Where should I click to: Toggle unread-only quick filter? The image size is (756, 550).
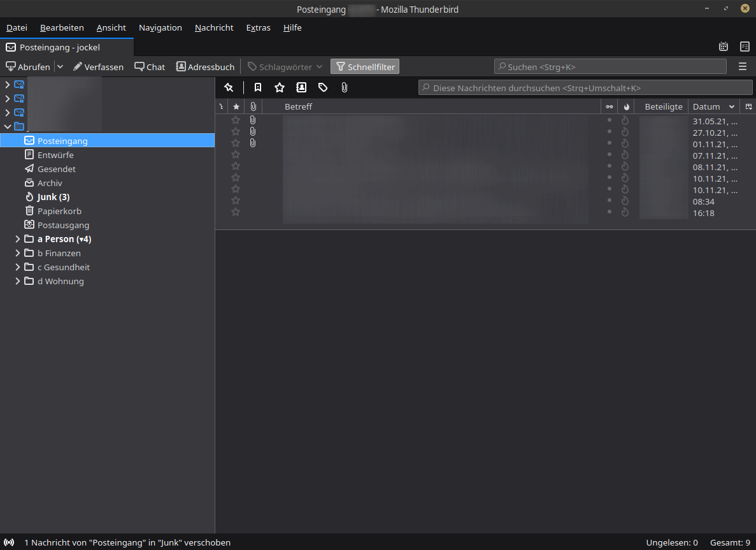click(x=258, y=87)
